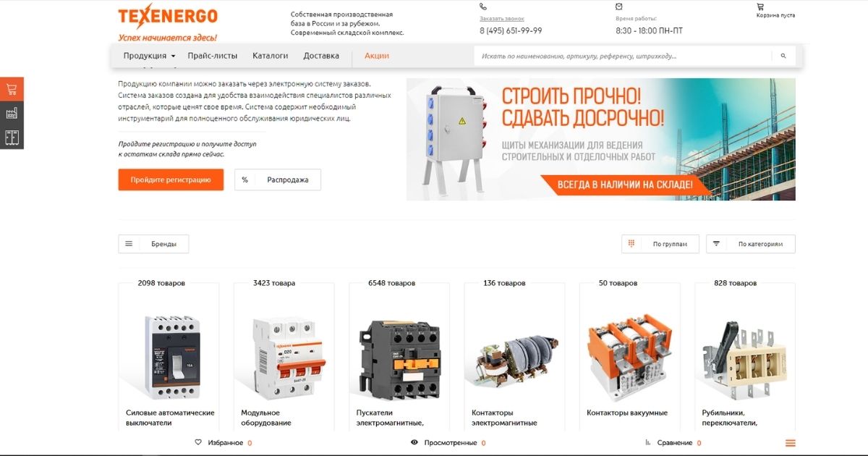Expand the Продукция dropdown menu
Viewport: 868px width, 456px height.
pos(149,56)
